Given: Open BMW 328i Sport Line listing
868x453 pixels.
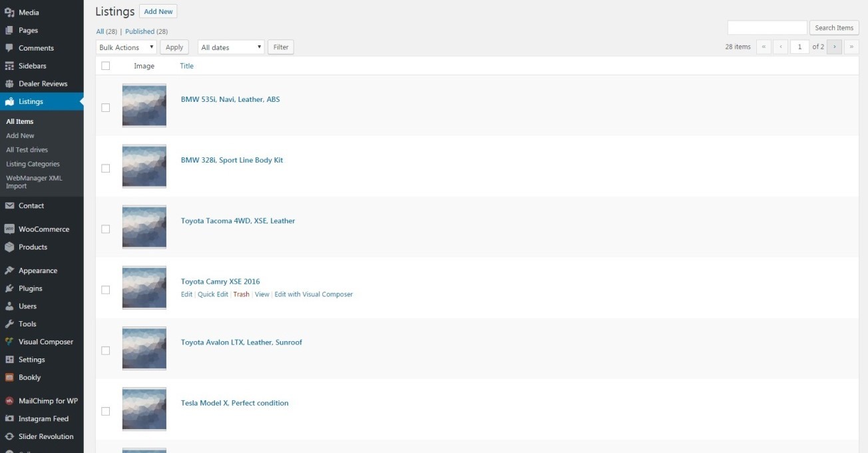Looking at the screenshot, I should click(x=232, y=160).
